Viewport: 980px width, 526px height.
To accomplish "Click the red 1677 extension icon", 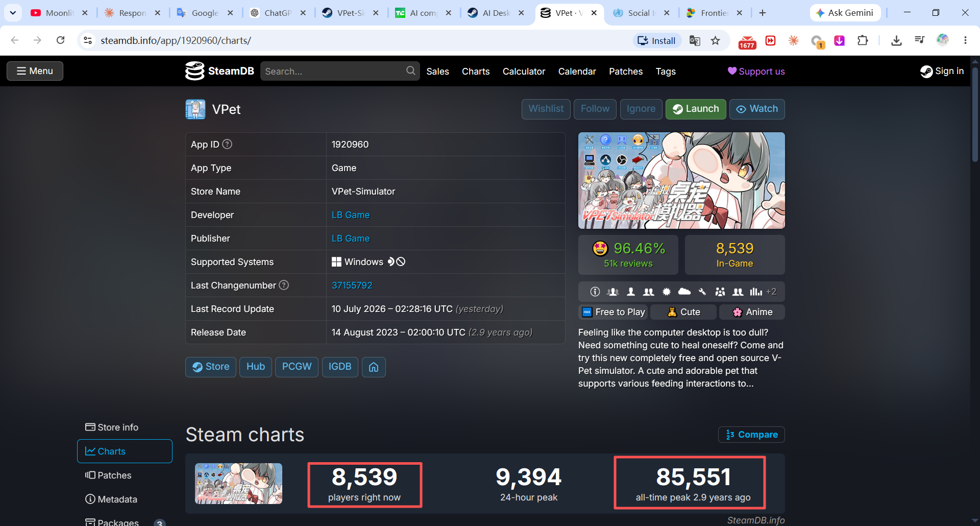I will point(747,42).
